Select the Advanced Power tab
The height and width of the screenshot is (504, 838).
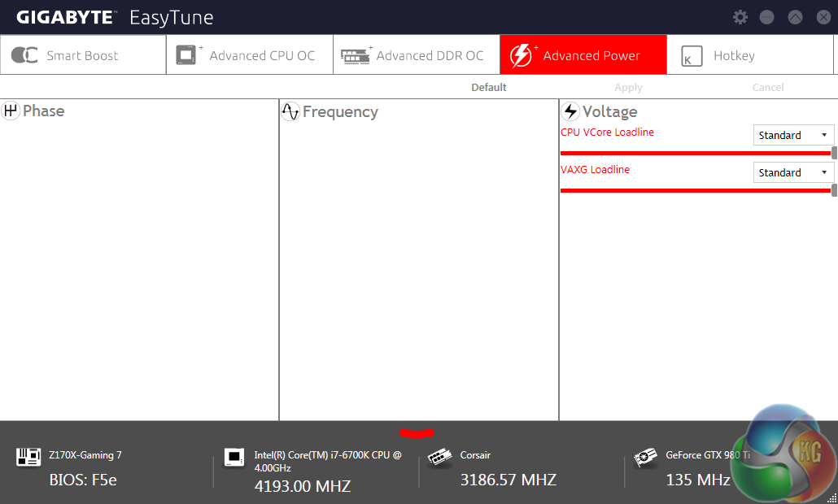[x=583, y=55]
